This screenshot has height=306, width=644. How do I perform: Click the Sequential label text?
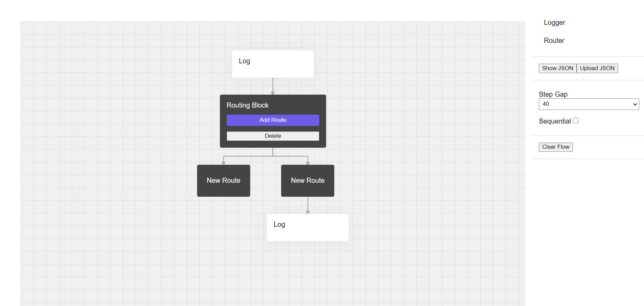(554, 122)
